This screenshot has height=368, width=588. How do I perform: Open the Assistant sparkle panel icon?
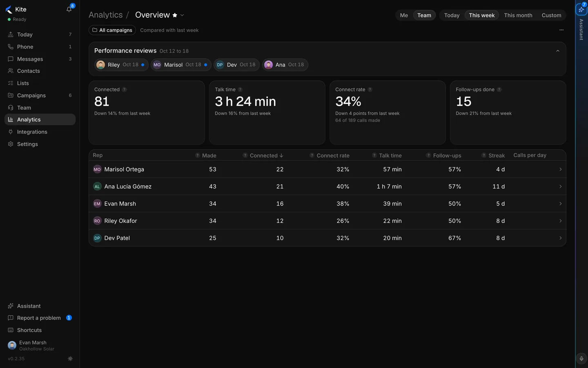tap(581, 9)
